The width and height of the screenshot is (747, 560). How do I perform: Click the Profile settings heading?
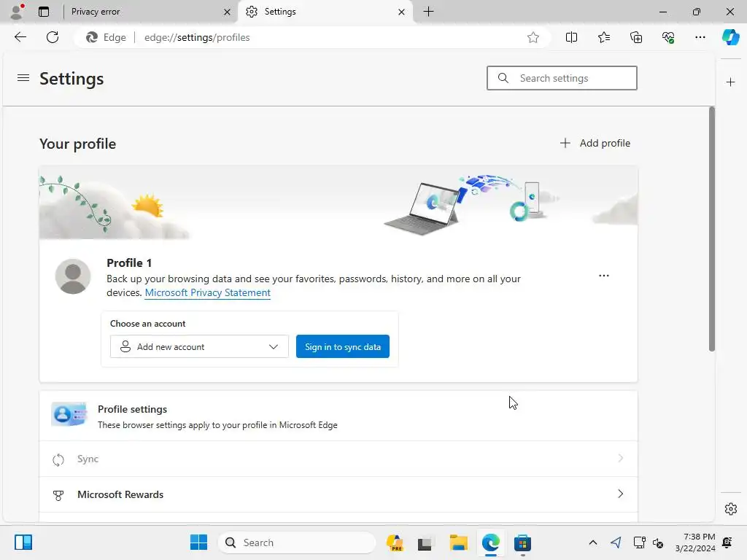click(x=133, y=409)
